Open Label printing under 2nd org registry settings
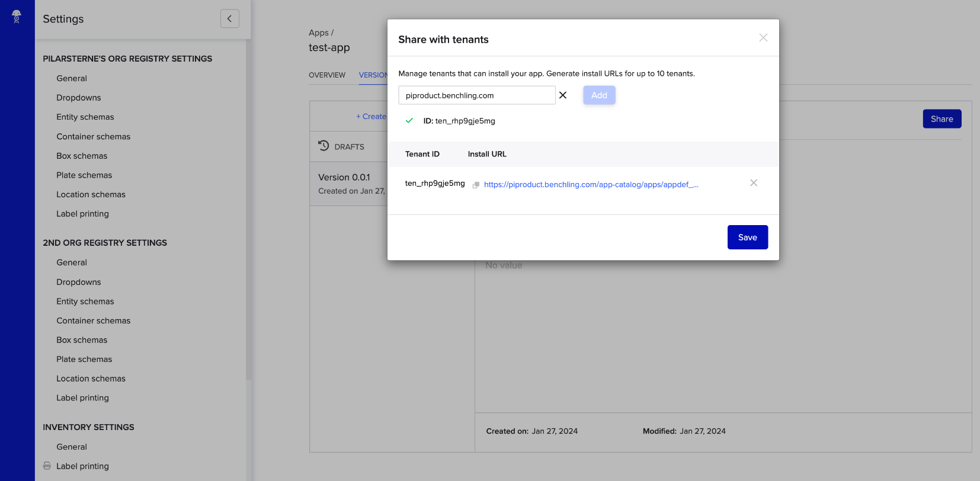Screen dimensions: 980x481 83,398
